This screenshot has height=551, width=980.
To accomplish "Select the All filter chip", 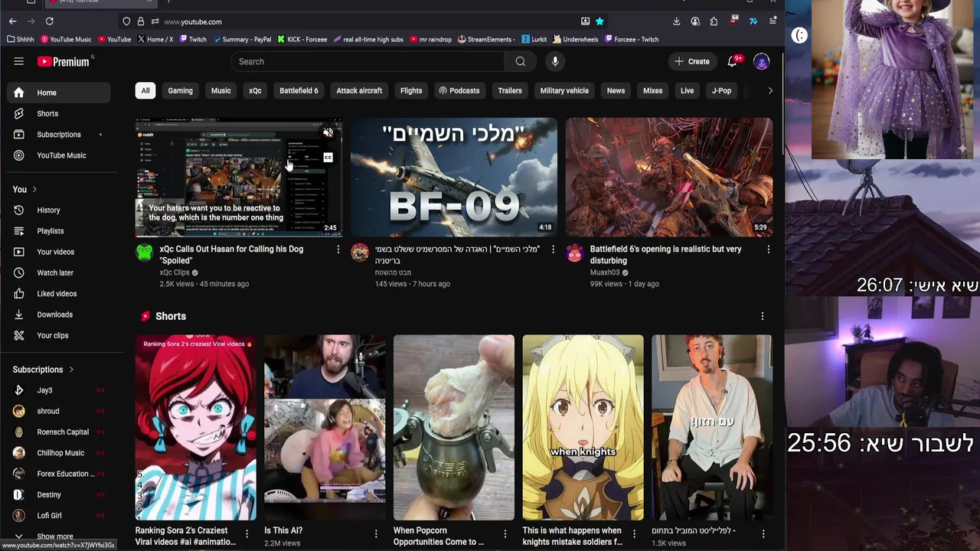I will coord(145,90).
